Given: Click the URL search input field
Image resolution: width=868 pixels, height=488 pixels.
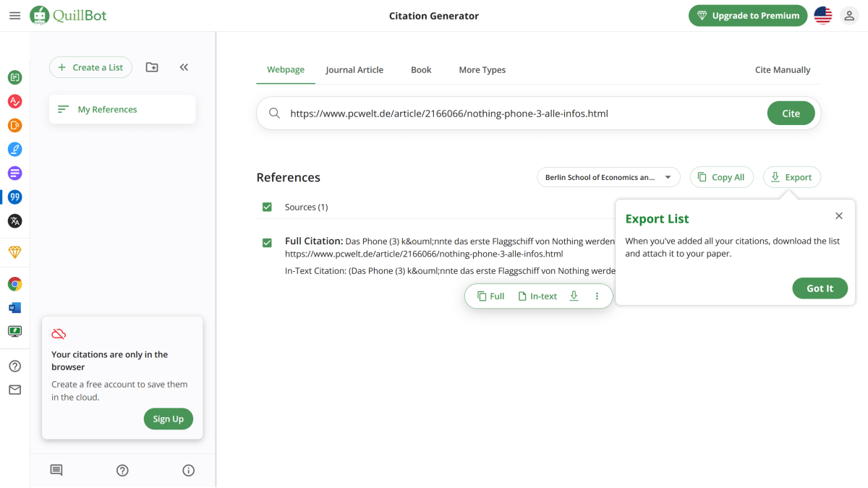Looking at the screenshot, I should point(521,114).
